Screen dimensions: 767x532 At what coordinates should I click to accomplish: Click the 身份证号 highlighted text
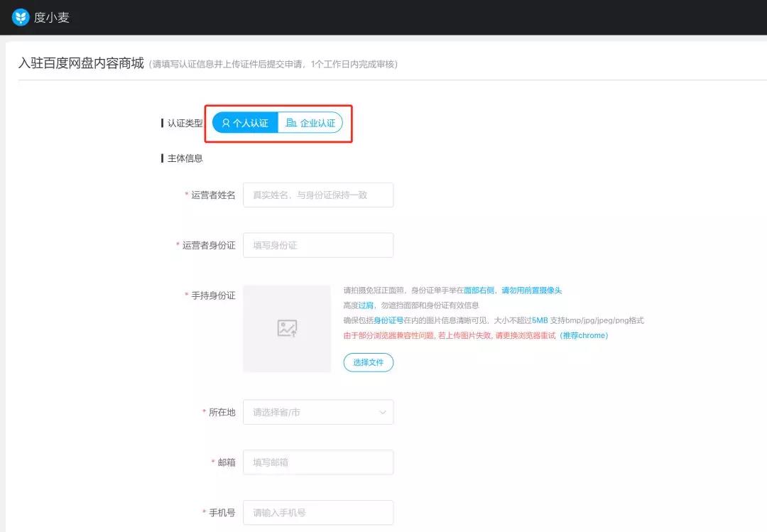click(x=389, y=320)
